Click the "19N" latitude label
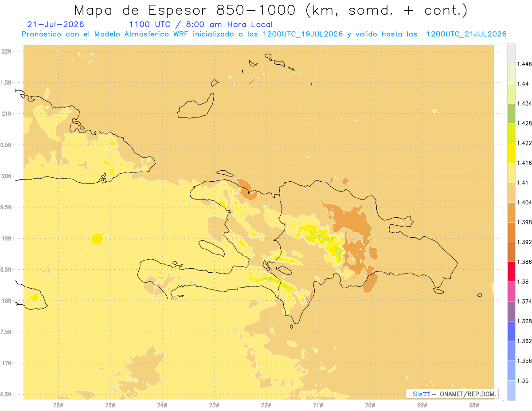532x411 pixels. [x=7, y=239]
